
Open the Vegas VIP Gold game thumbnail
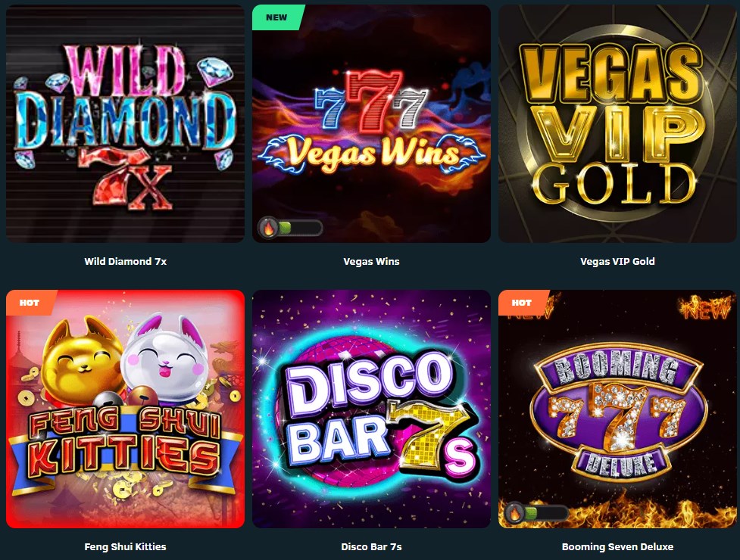tap(617, 124)
